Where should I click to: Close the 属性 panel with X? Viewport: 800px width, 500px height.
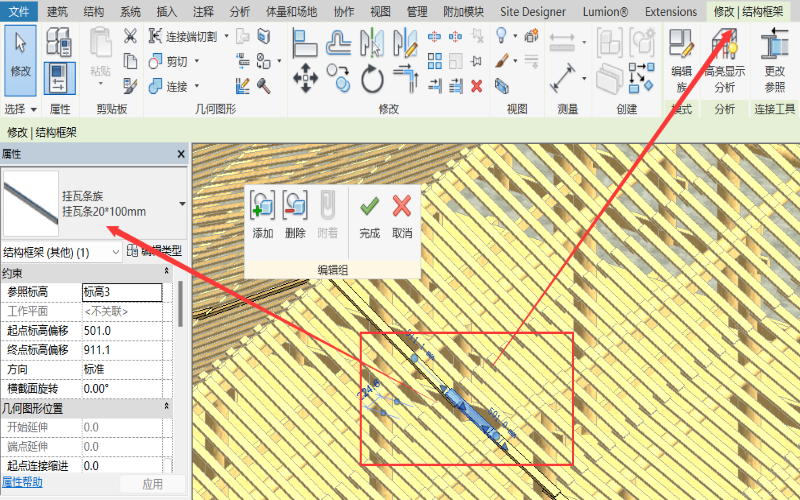pos(181,154)
